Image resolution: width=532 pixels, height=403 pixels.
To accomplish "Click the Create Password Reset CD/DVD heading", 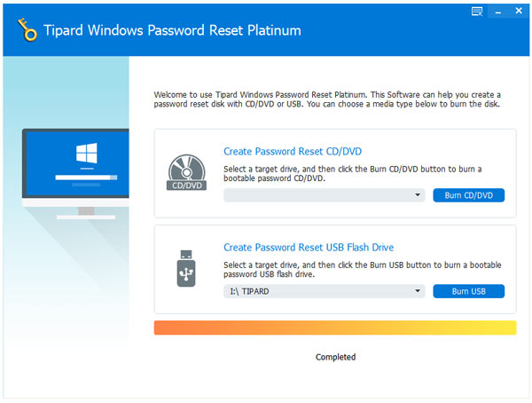I will (293, 151).
